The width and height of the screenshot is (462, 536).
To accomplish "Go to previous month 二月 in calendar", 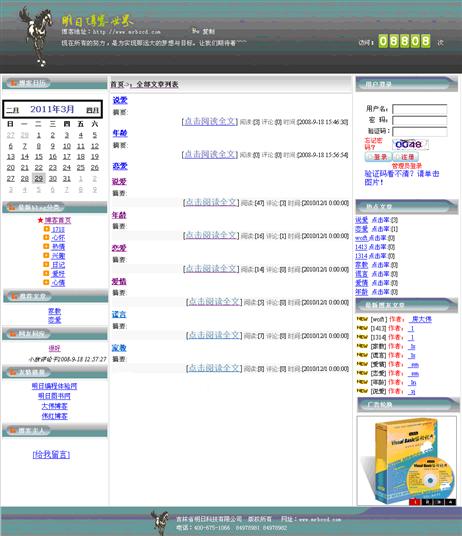I will point(13,110).
